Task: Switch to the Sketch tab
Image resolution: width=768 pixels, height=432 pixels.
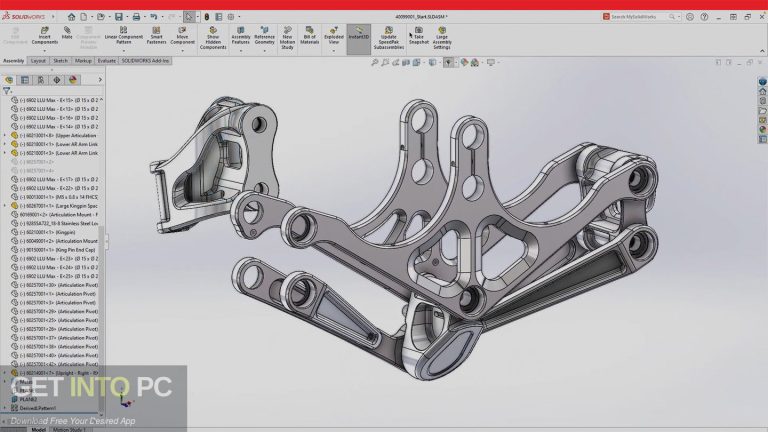Action: point(60,60)
